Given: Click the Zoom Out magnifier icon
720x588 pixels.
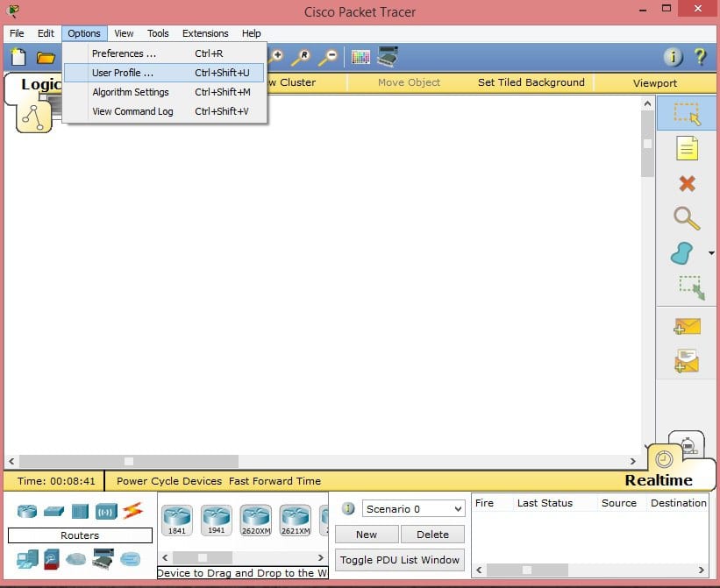Looking at the screenshot, I should click(x=328, y=57).
